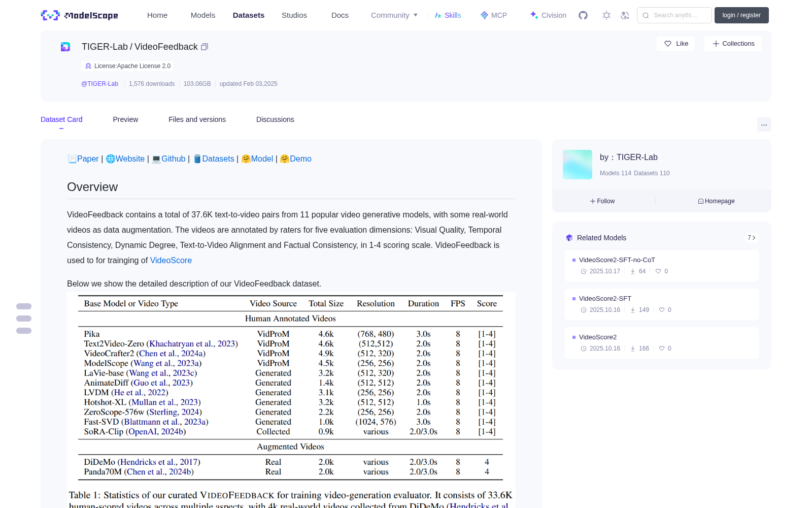The height and width of the screenshot is (508, 812).
Task: Click the Related Models cube icon
Action: tap(569, 238)
